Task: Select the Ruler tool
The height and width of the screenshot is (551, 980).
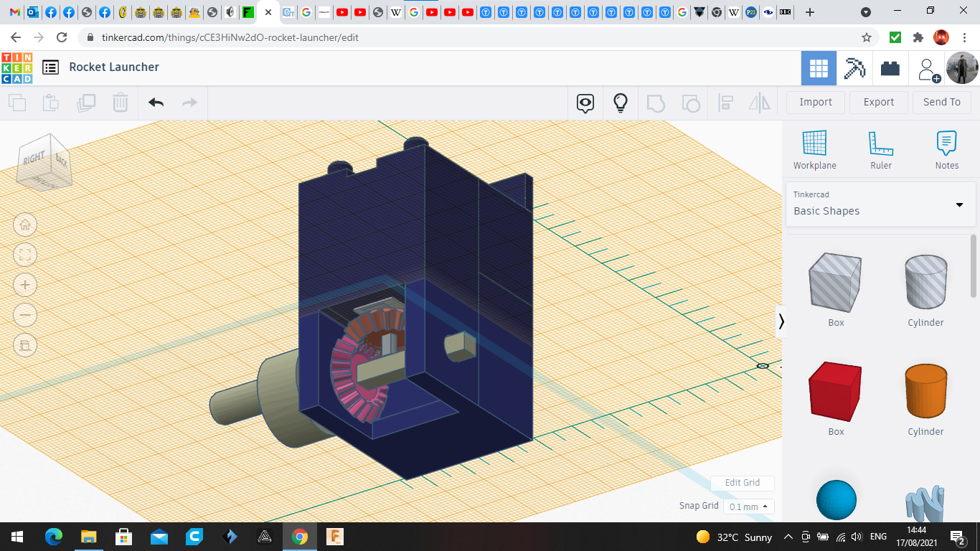Action: (x=881, y=150)
